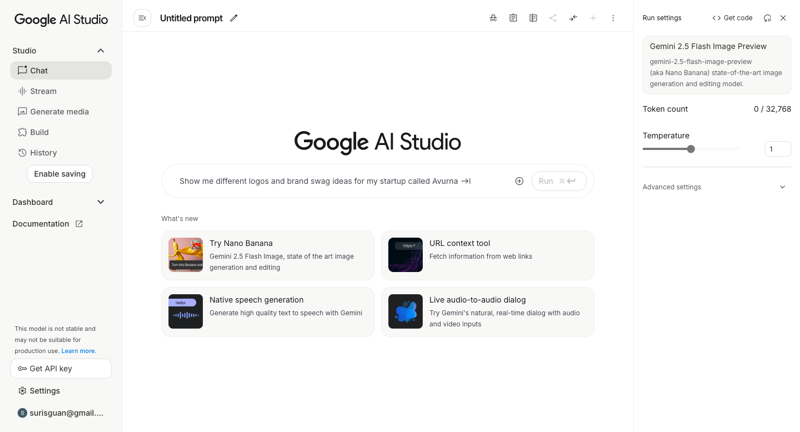Open the Native speech generation card
The image size is (800, 432).
[268, 312]
